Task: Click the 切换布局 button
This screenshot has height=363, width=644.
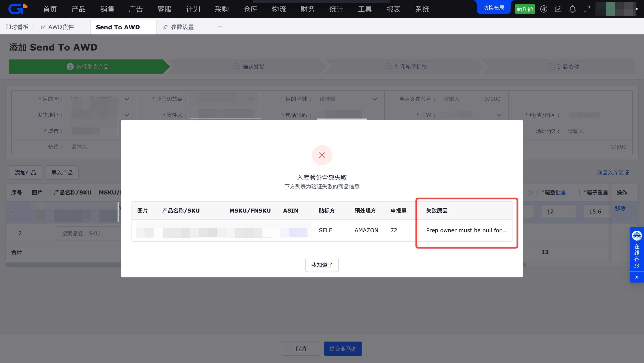Action: pos(494,8)
